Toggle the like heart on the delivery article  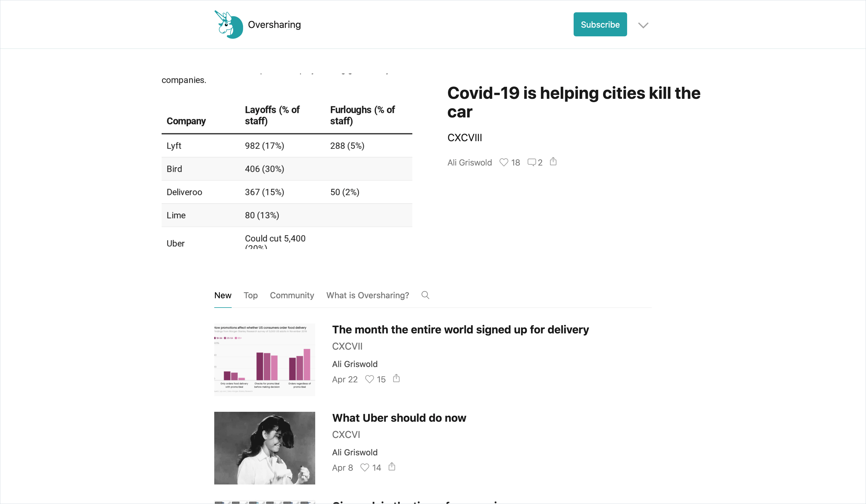(369, 379)
